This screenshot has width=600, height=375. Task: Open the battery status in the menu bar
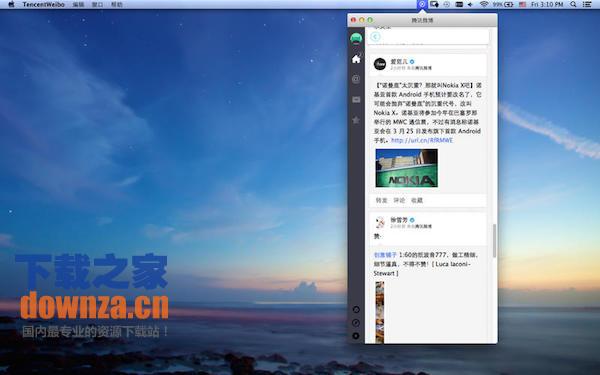[x=503, y=4]
